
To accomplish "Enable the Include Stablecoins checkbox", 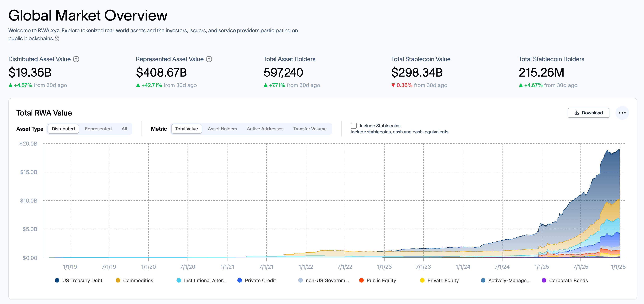I will pos(354,126).
